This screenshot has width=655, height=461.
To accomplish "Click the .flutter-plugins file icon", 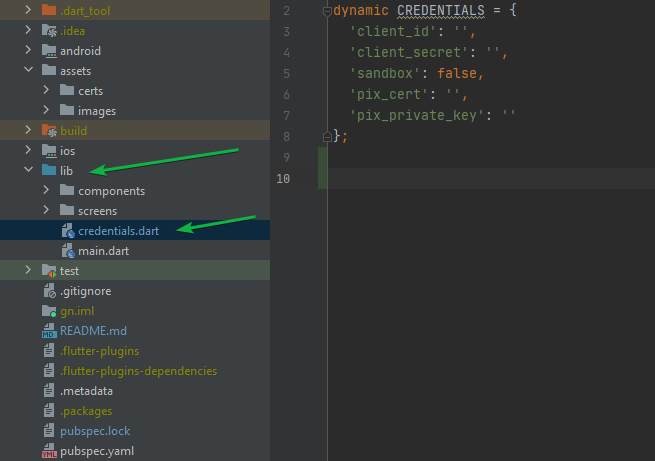I will (49, 350).
